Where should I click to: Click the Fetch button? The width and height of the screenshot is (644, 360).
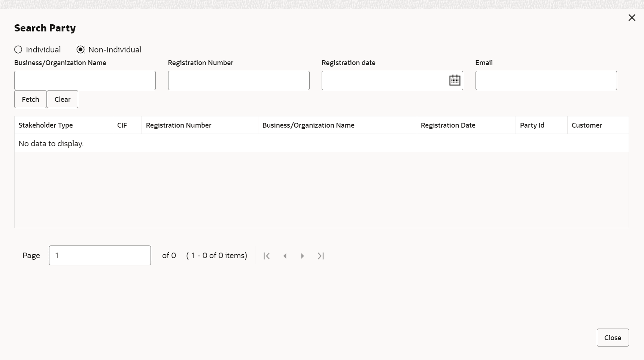click(30, 99)
